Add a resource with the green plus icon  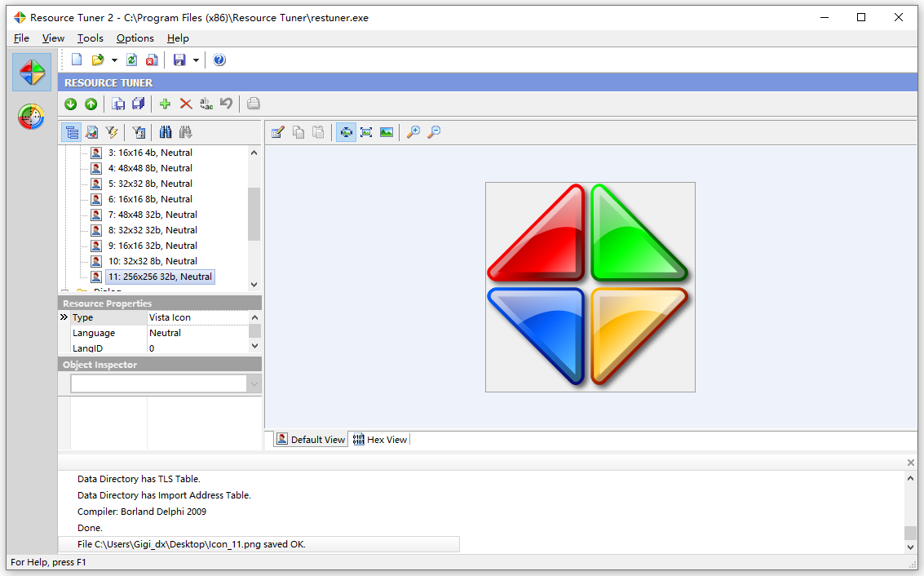click(165, 104)
